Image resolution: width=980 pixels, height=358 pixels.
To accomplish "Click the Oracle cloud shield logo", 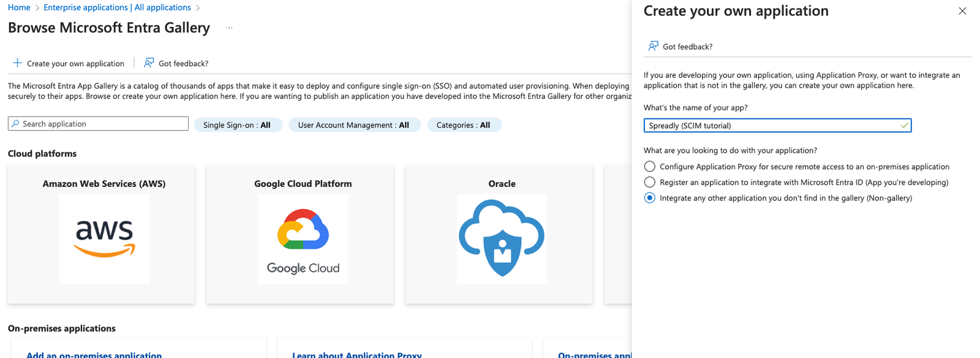I will [x=502, y=239].
